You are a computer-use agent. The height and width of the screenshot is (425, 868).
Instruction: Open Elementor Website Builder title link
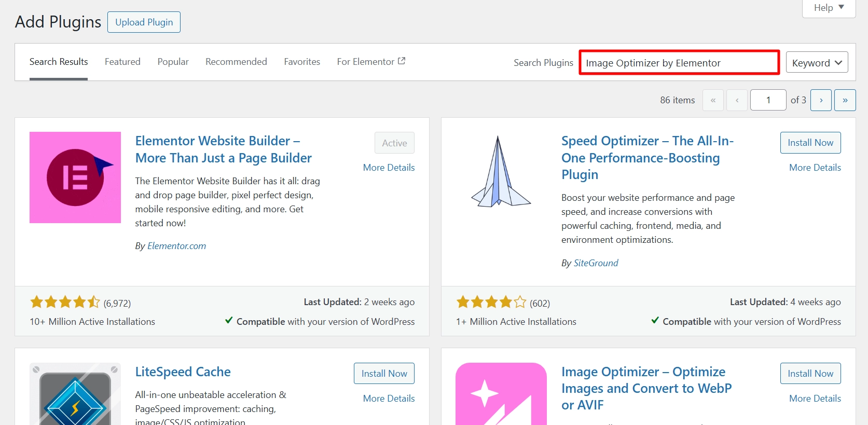(224, 149)
